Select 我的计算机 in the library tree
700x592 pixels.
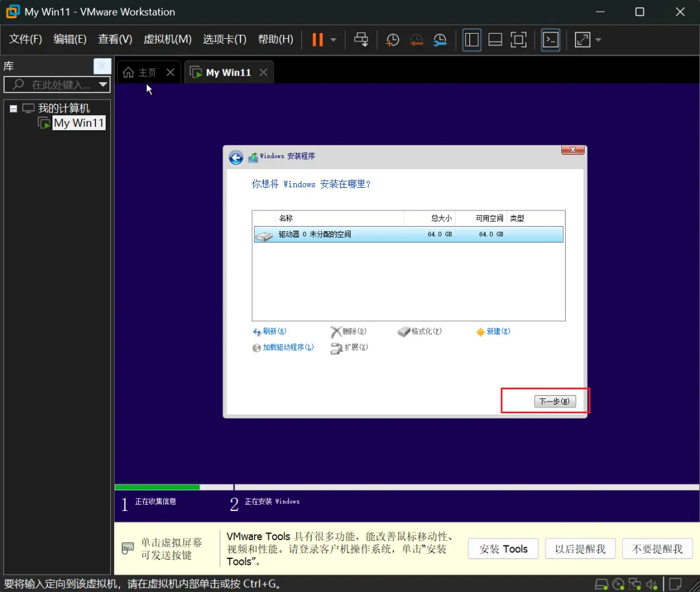[x=64, y=108]
